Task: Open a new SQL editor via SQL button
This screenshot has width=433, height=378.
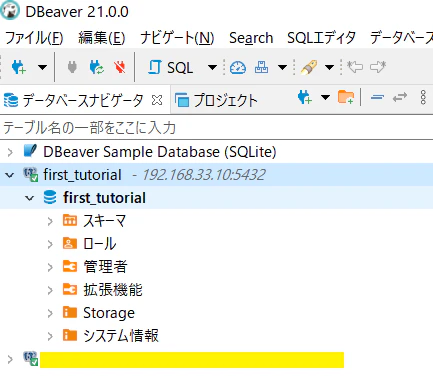Action: pos(170,68)
